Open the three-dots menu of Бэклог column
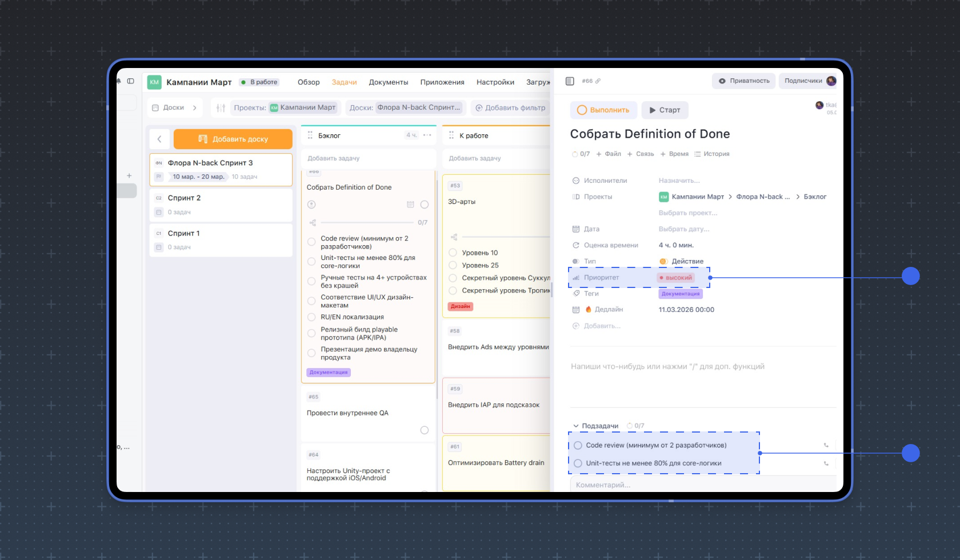The height and width of the screenshot is (560, 960). (x=427, y=135)
